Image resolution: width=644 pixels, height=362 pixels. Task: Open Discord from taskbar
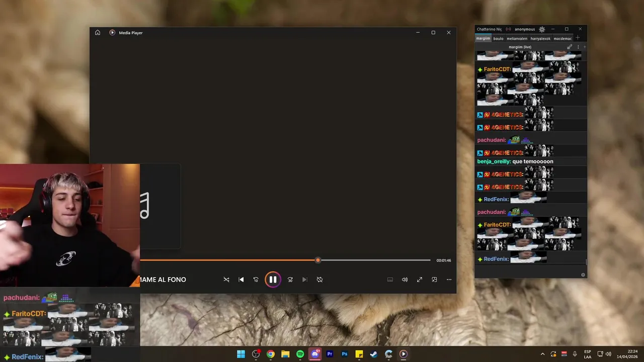click(x=315, y=354)
